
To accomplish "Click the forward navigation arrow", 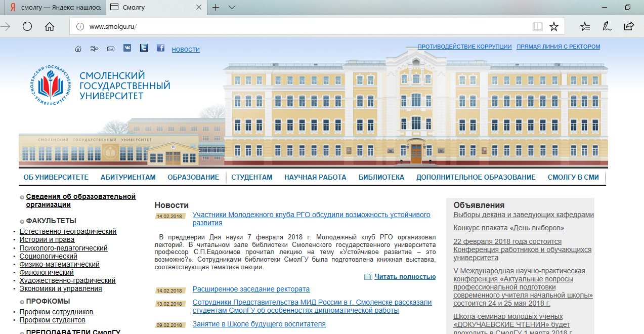I will [6, 26].
